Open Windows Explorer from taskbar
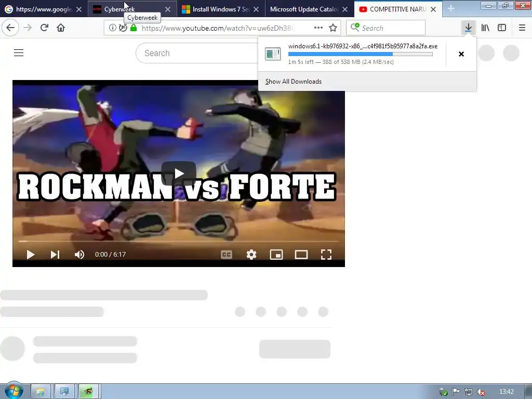Image resolution: width=532 pixels, height=399 pixels. (x=41, y=392)
